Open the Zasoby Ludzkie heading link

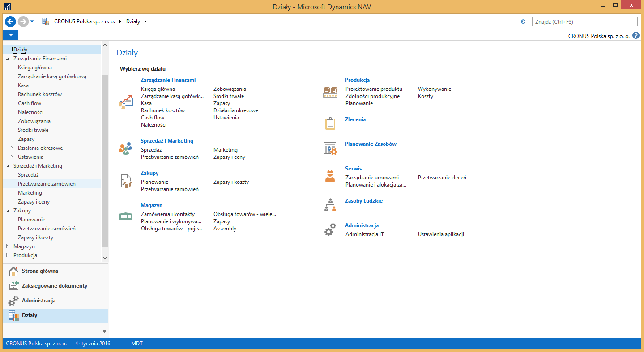(x=364, y=201)
